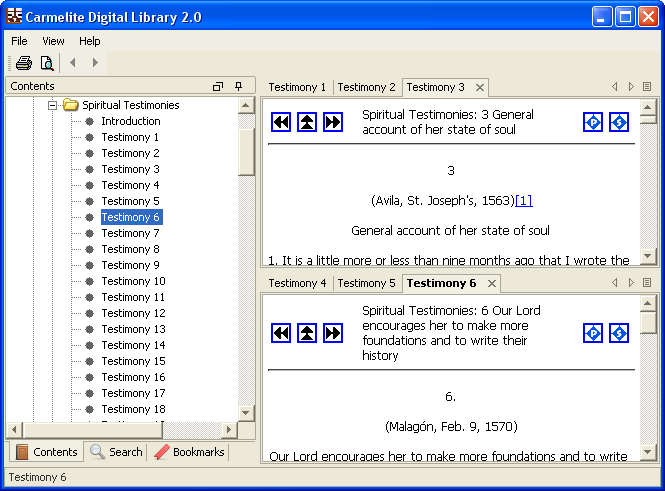Image resolution: width=665 pixels, height=491 pixels.
Task: Pin the Contents panel
Action: (238, 87)
